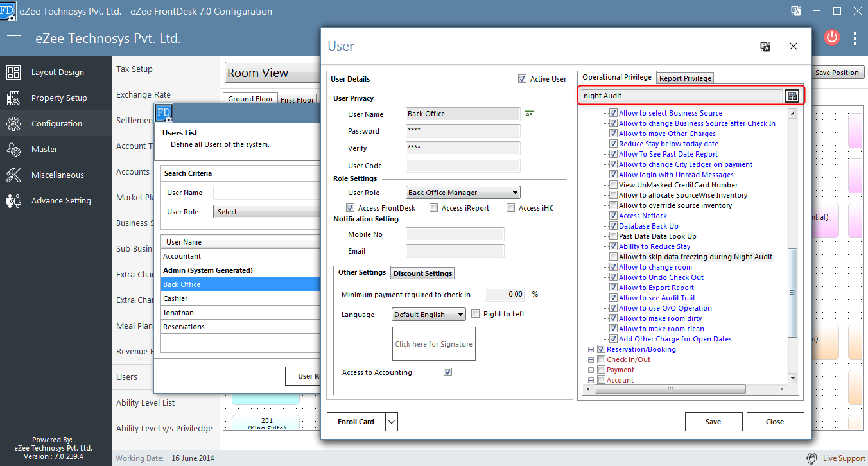Enable the Right to Left checkbox
This screenshot has height=466, width=868.
coord(476,314)
